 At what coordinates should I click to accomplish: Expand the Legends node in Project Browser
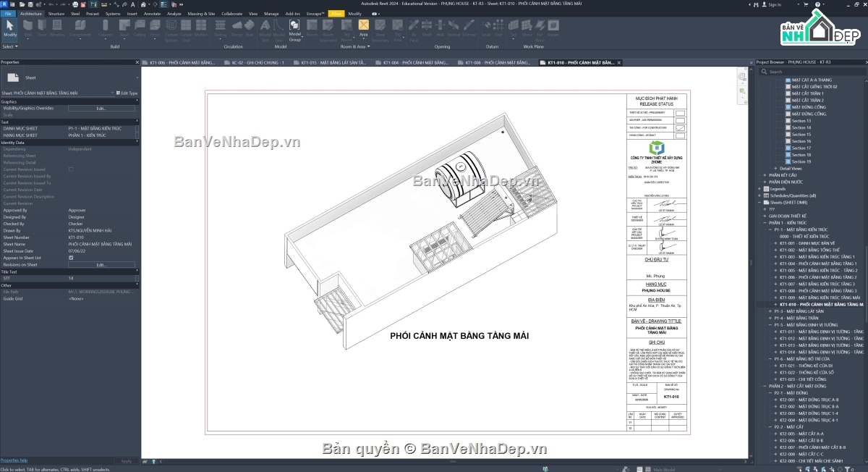click(759, 189)
